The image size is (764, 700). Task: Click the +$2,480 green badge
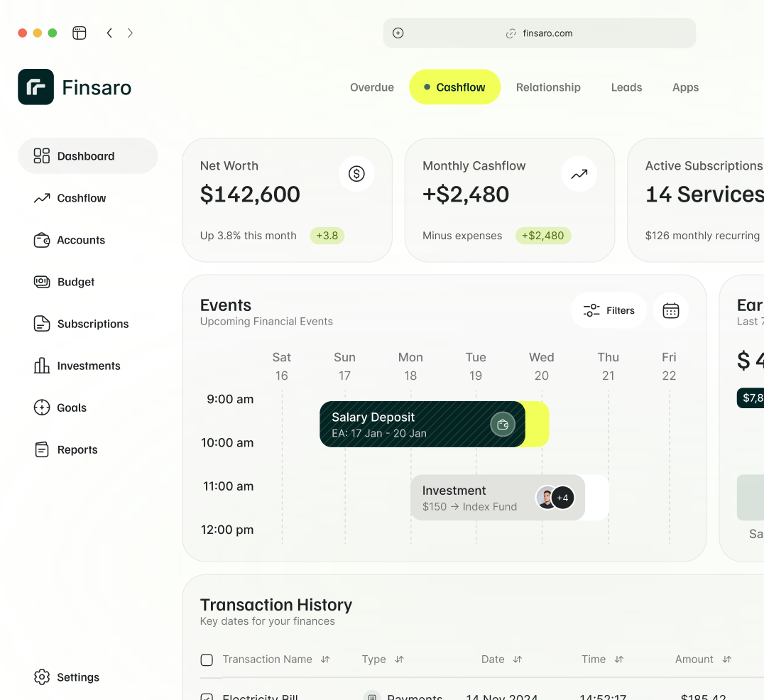542,235
